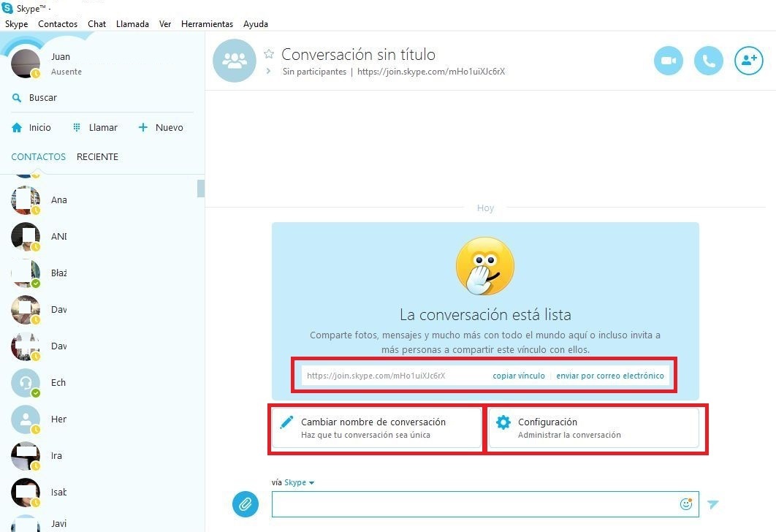Click 'enviar por correo electrónico' link
The image size is (776, 532).
[610, 376]
